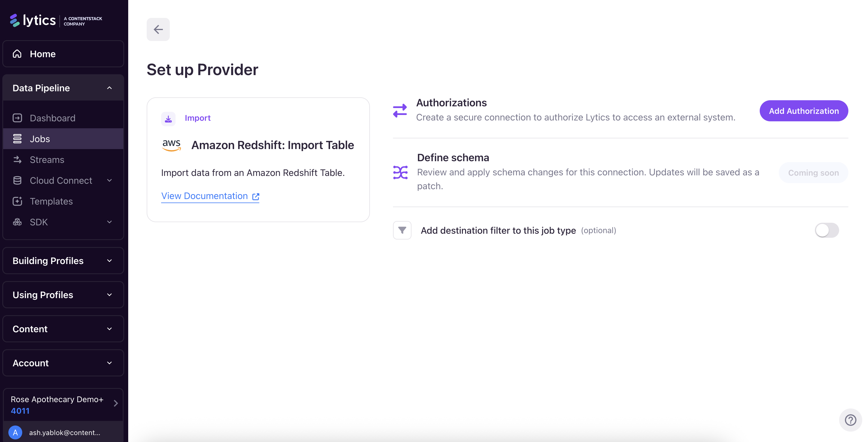Enable the destination filter toggle
Screen dimensions: 868x442
[x=826, y=230]
